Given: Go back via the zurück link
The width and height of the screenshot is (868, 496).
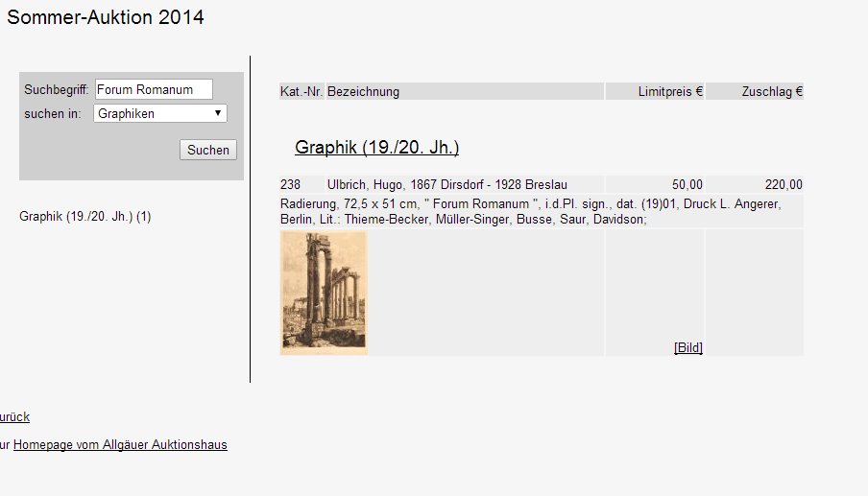Looking at the screenshot, I should tap(14, 417).
